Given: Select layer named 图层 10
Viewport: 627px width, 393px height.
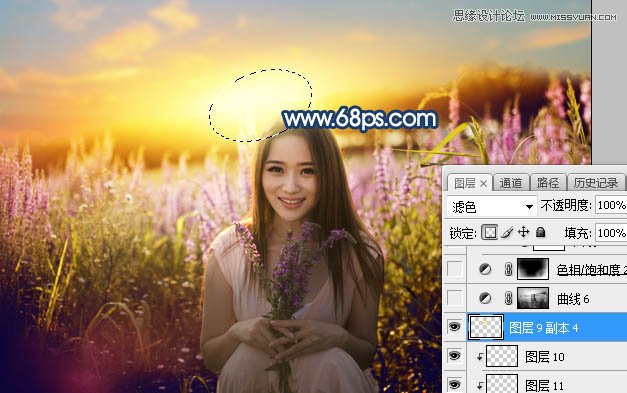Looking at the screenshot, I should coord(544,357).
